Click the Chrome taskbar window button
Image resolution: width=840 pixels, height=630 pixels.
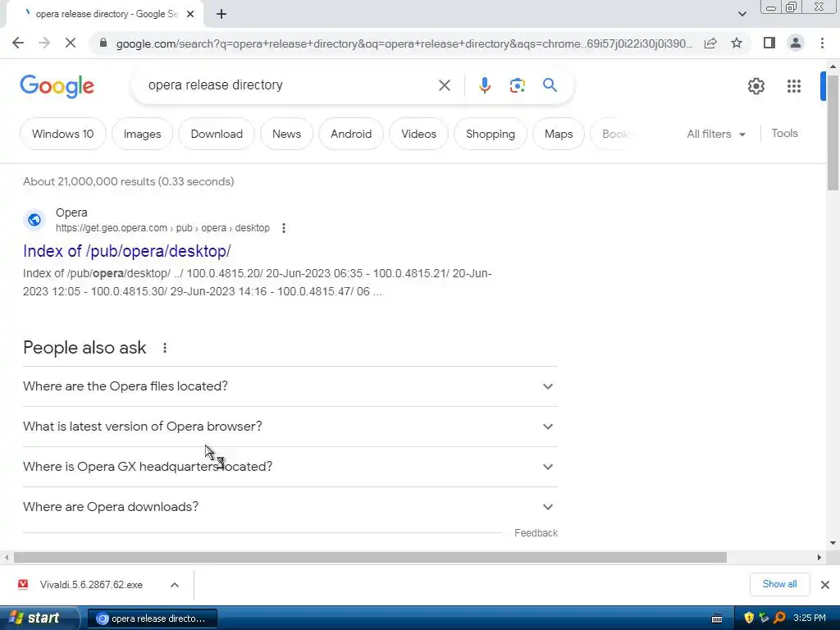152,619
